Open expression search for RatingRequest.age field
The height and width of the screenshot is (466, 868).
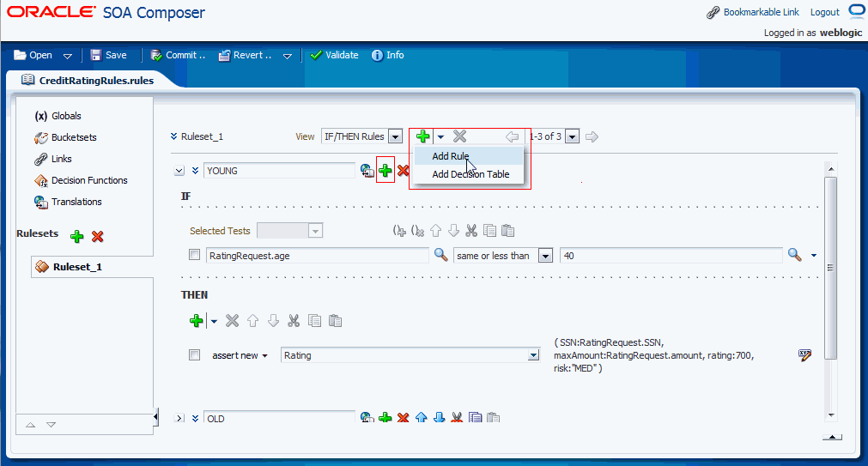click(x=440, y=255)
